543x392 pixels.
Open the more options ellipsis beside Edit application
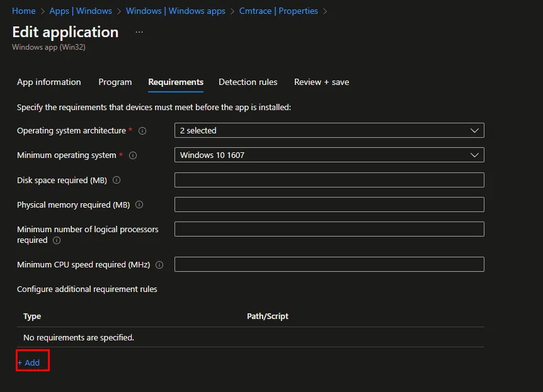click(139, 32)
